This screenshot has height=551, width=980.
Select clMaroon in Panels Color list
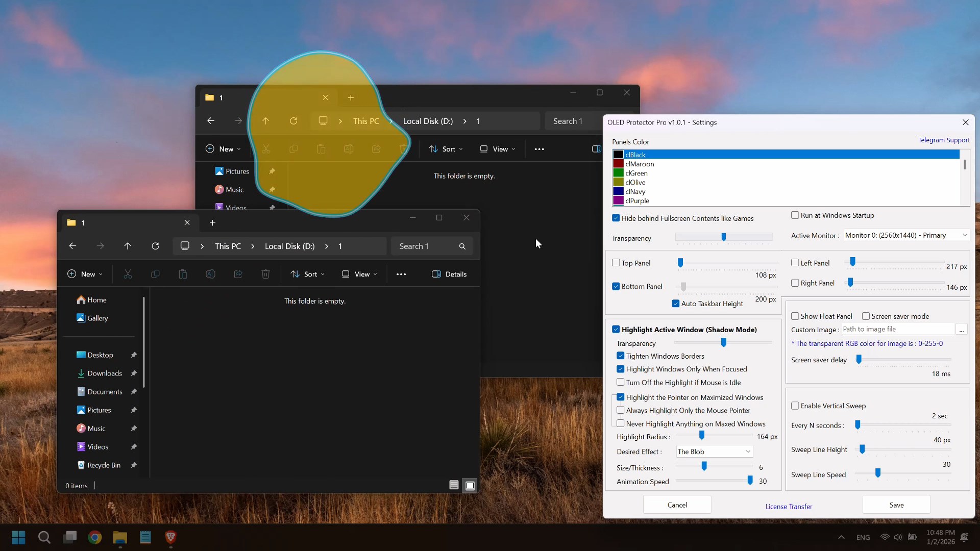coord(640,164)
